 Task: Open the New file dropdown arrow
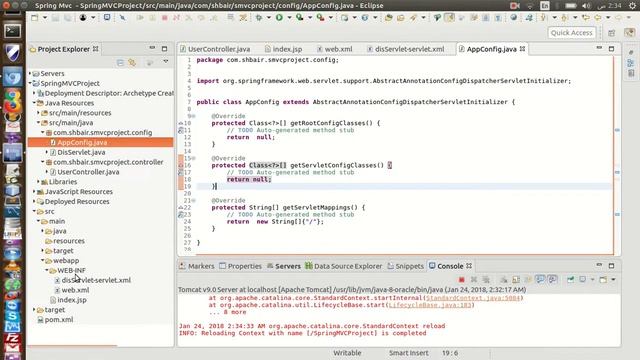(44, 18)
